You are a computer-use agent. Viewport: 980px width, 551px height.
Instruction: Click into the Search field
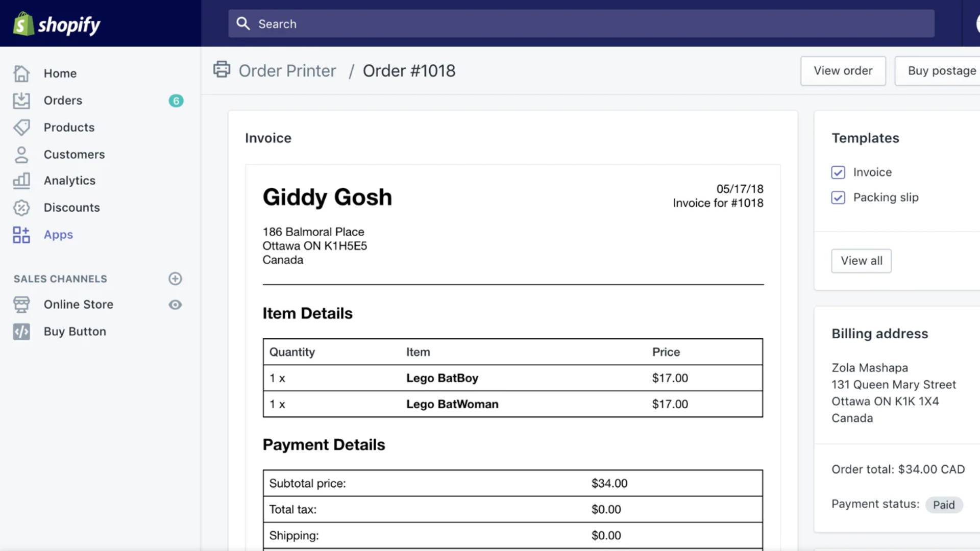coord(581,23)
